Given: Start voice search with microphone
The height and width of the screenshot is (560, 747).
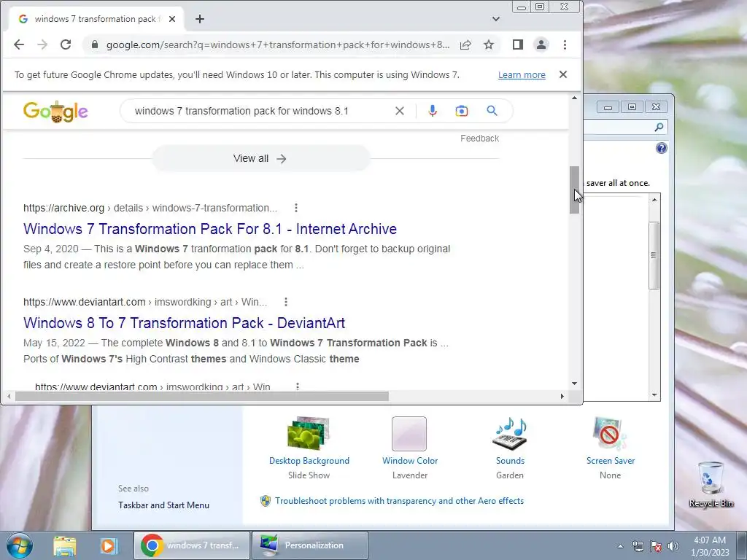Looking at the screenshot, I should (x=433, y=111).
